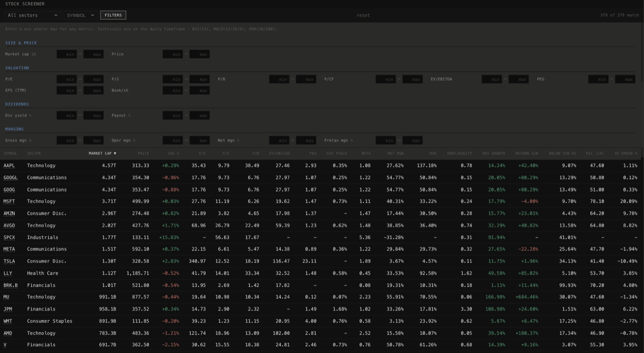This screenshot has width=644, height=353.
Task: Sort by PRICE column header
Action: (143, 154)
